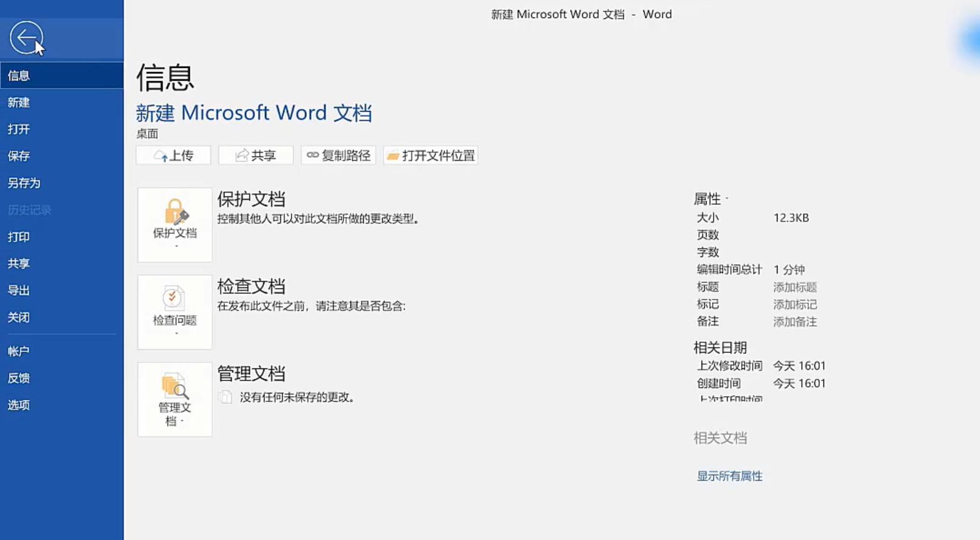This screenshot has height=540, width=980.
Task: Click the 添加标题 field
Action: click(794, 287)
